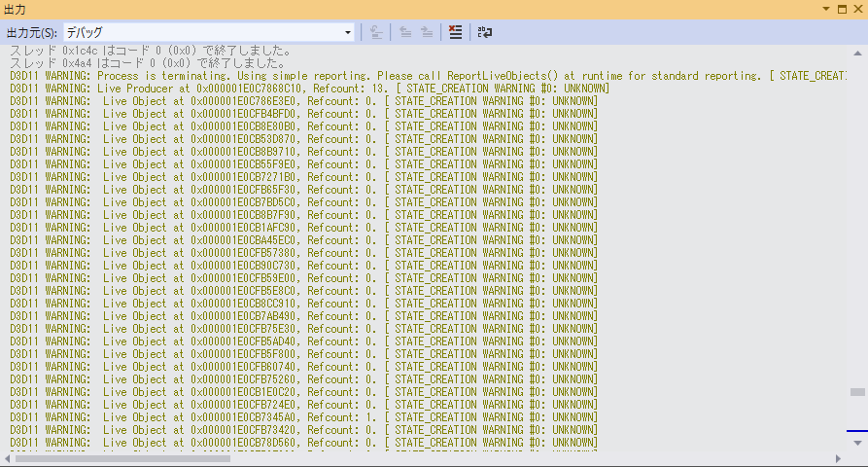Image resolution: width=868 pixels, height=467 pixels.
Task: Click the Live Object line at 0x000001E0CFB73420
Action: click(x=304, y=430)
